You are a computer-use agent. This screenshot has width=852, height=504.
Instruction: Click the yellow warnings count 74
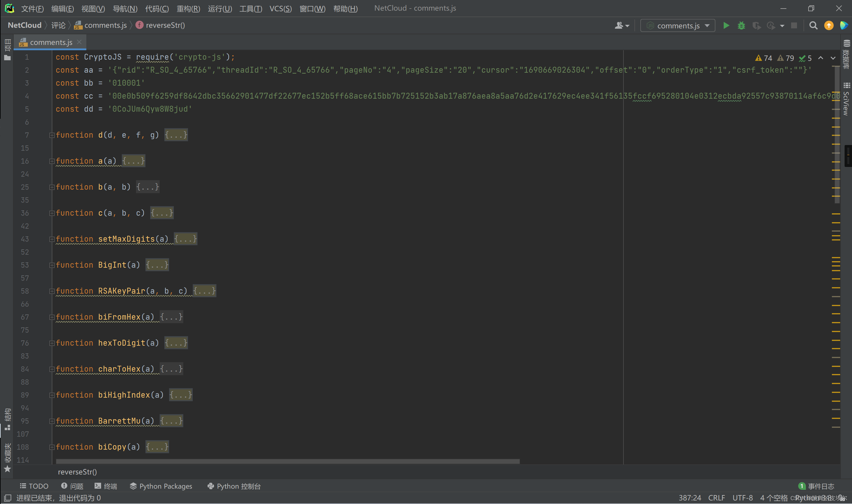763,58
